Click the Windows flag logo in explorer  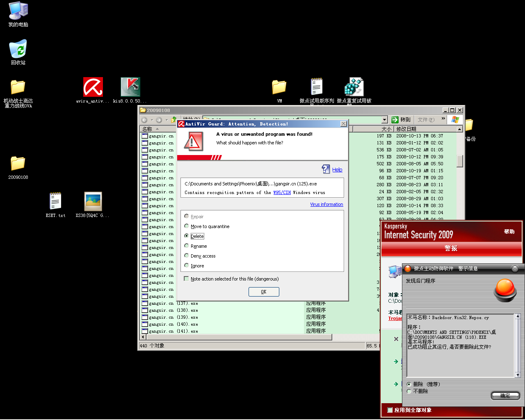pos(455,119)
